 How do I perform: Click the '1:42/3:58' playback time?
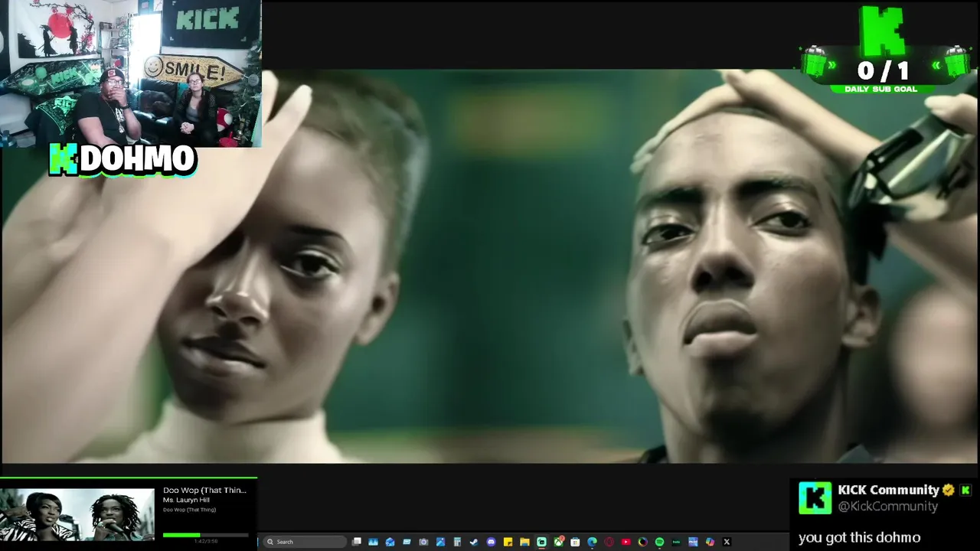206,541
